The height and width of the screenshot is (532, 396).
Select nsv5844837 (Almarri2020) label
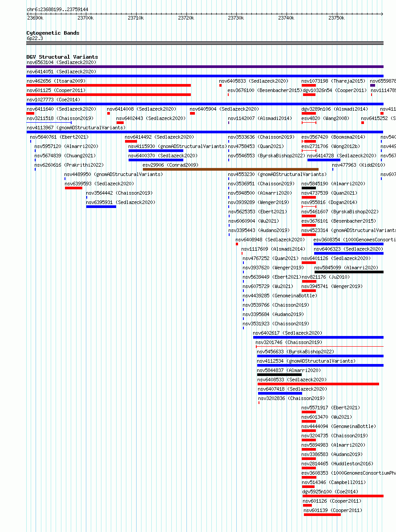click(289, 370)
